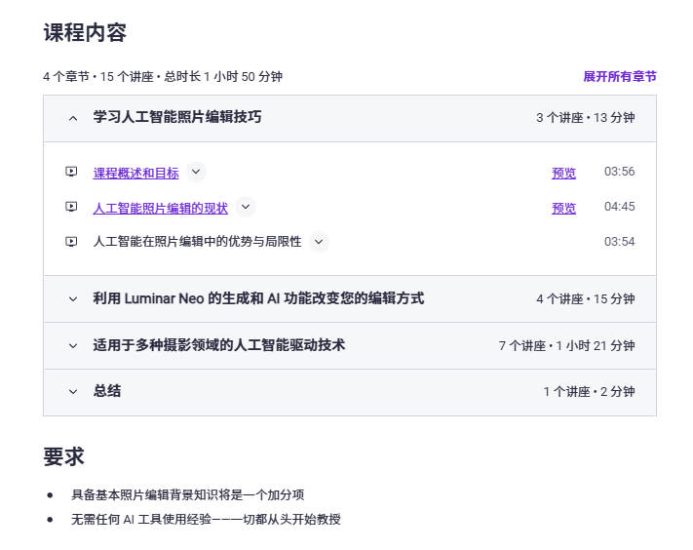The height and width of the screenshot is (550, 693).
Task: Click 预览 for the 04:45 lecture
Action: point(563,208)
